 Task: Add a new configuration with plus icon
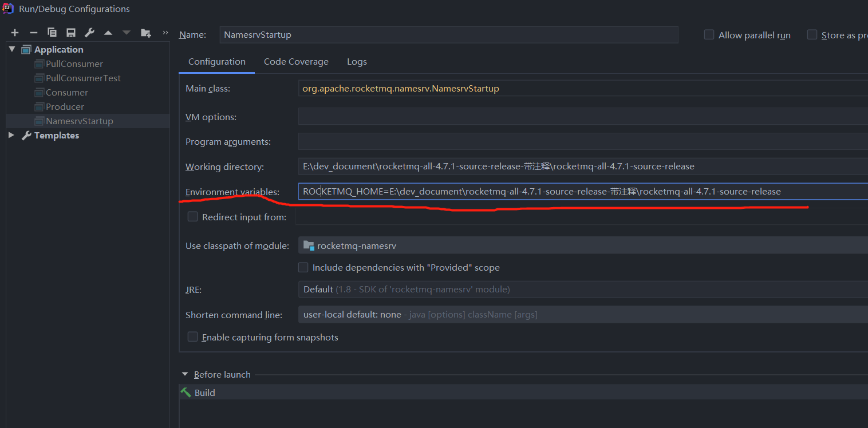coord(15,33)
